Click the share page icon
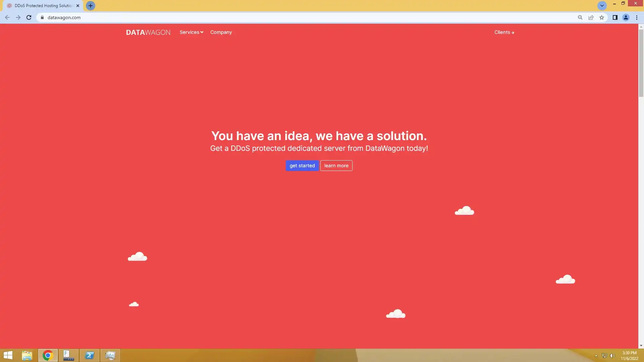The image size is (644, 362). pyautogui.click(x=591, y=17)
